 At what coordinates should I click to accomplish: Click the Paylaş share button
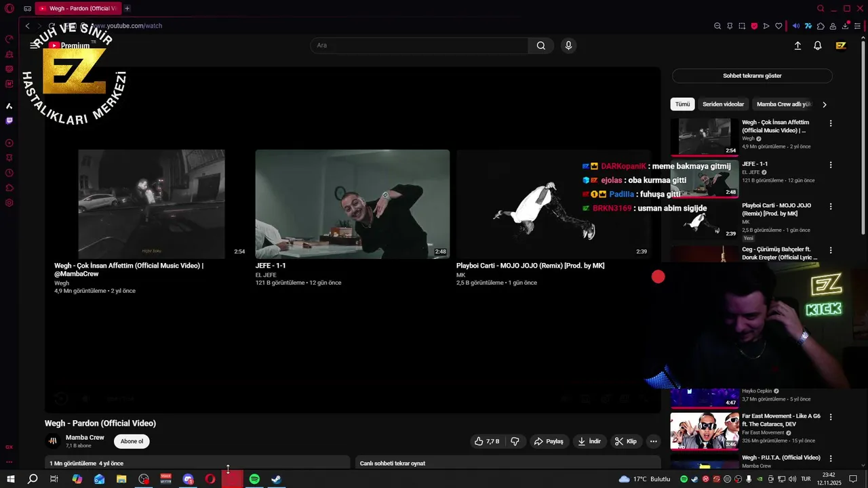[549, 441]
